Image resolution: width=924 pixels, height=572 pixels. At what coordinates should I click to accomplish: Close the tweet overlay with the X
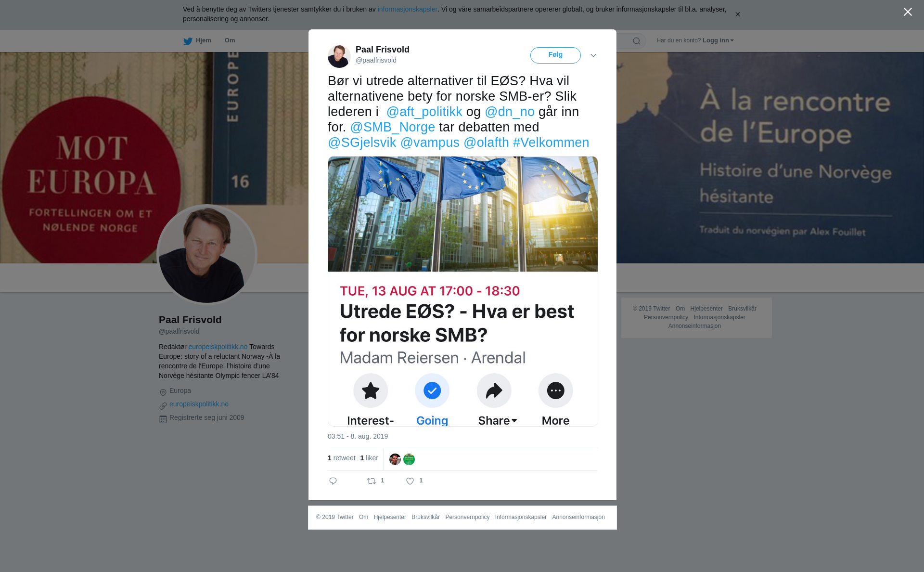tap(908, 12)
